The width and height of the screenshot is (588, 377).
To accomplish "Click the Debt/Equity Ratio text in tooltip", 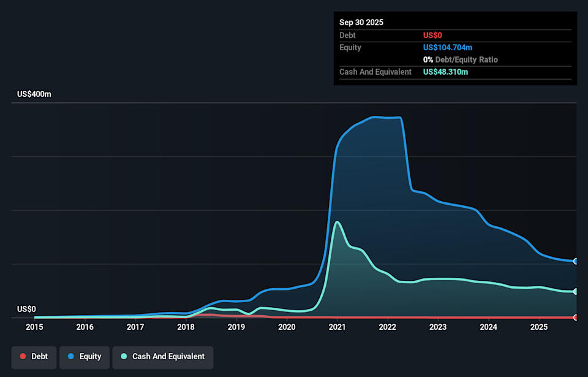I will (467, 59).
